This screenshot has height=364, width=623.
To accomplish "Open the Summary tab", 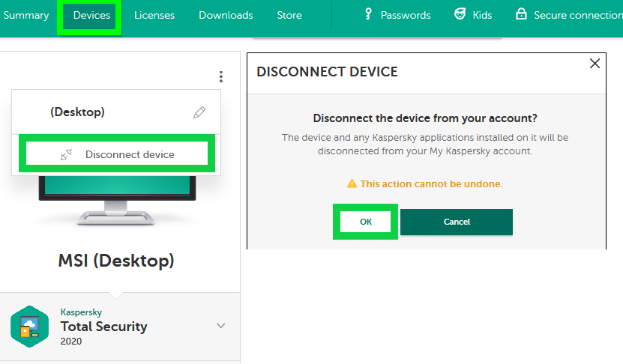I will coord(26,15).
